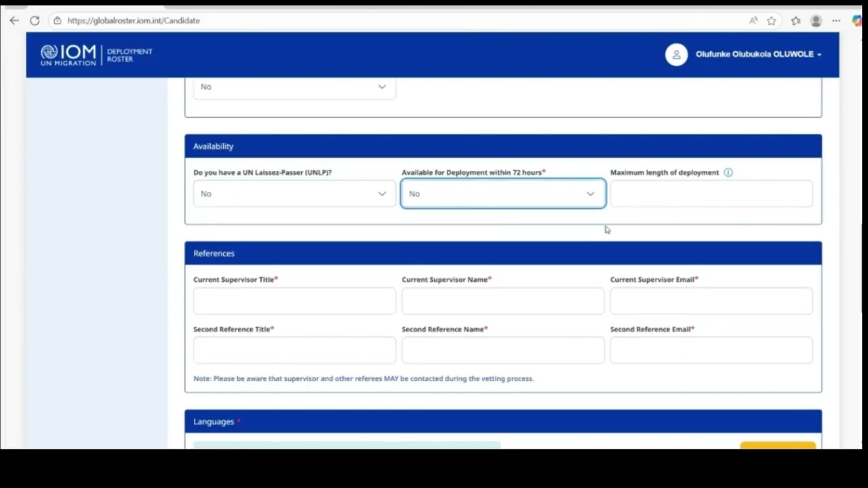The height and width of the screenshot is (488, 868).
Task: View site info via the lock icon
Action: [58, 20]
